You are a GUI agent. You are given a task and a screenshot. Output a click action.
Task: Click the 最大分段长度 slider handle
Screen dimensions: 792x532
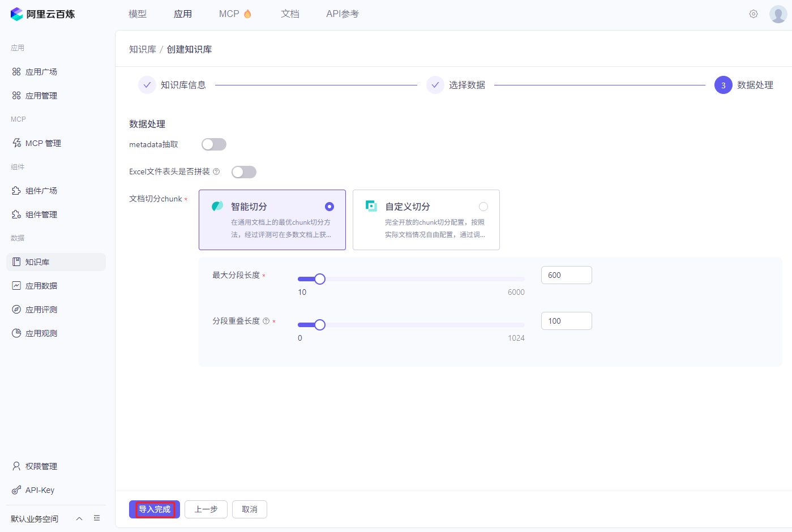(x=320, y=279)
